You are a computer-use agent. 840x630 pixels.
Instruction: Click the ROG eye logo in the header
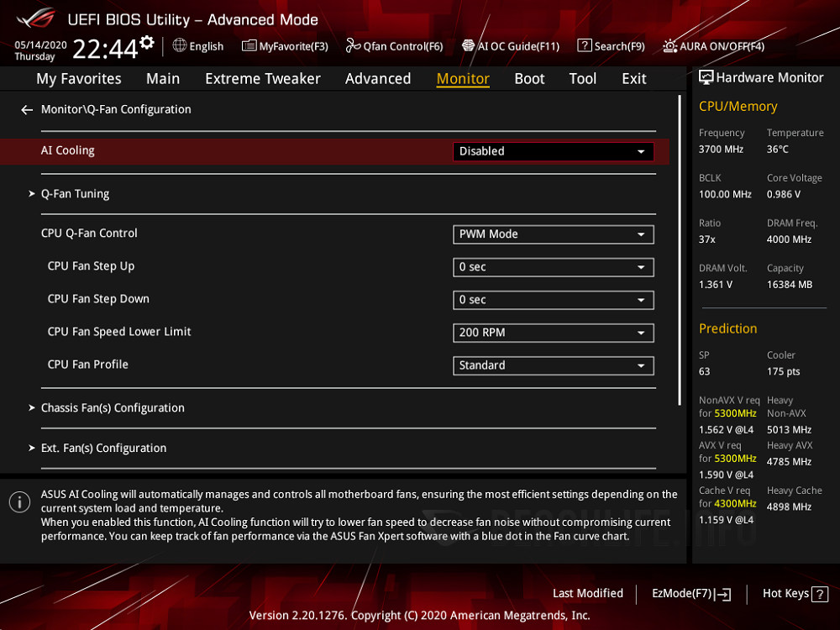[34, 18]
